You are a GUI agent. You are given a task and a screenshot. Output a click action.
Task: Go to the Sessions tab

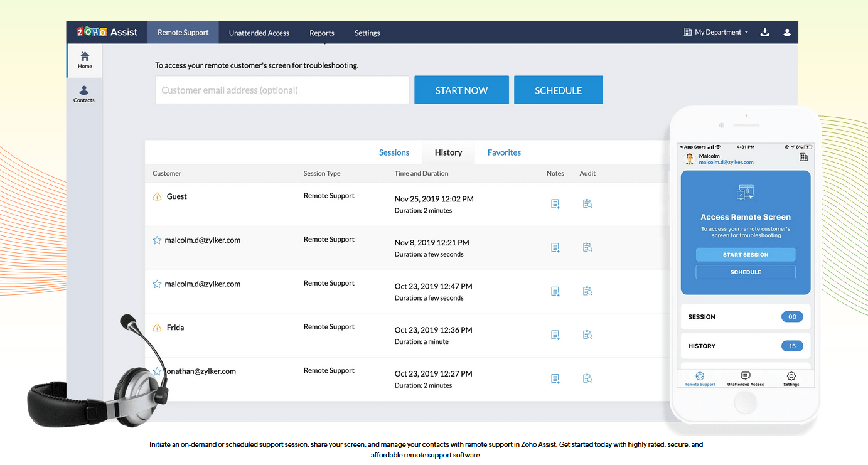[394, 152]
